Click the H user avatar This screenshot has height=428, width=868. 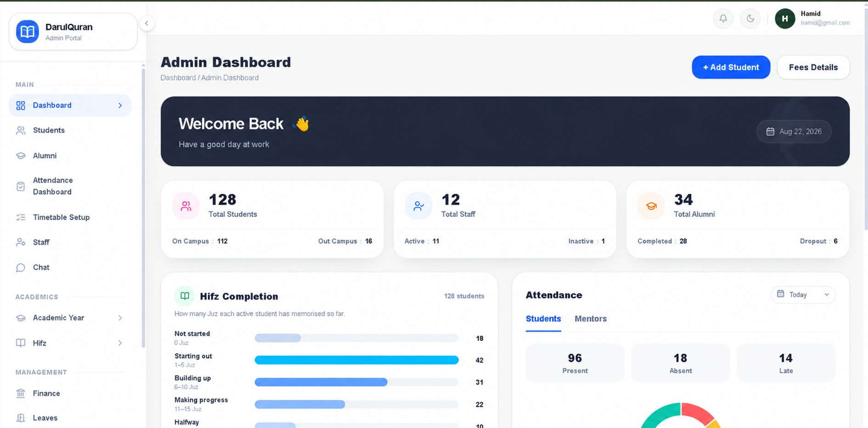785,19
